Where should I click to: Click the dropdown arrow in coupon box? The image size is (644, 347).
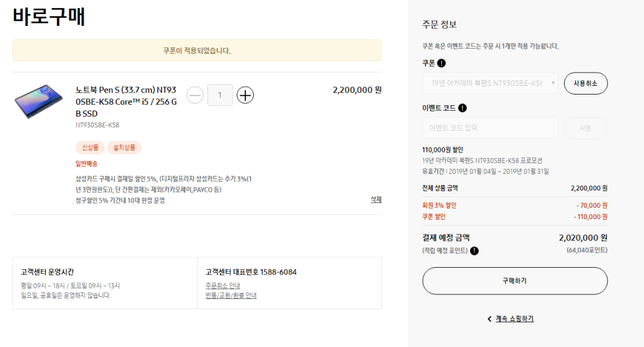[553, 83]
